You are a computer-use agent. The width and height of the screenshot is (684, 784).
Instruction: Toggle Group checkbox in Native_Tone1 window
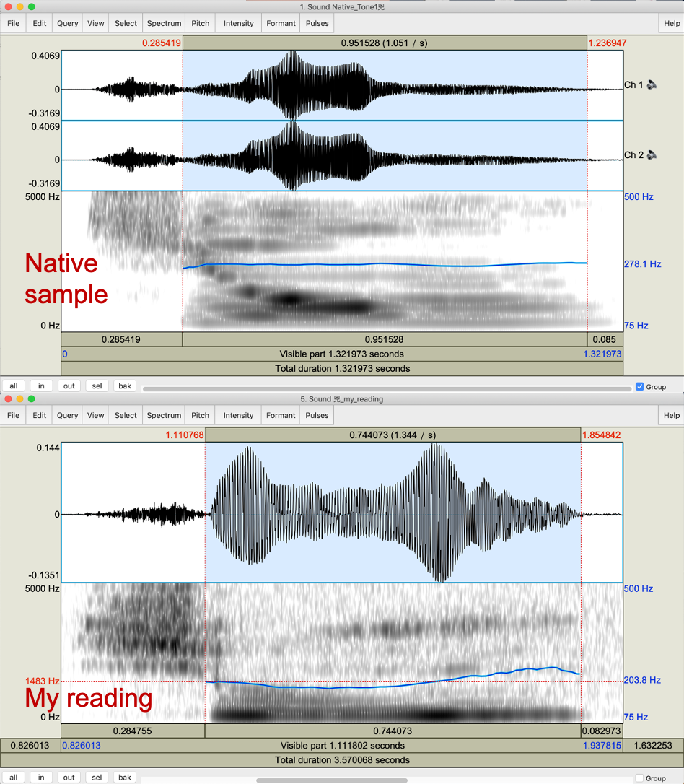(x=639, y=386)
